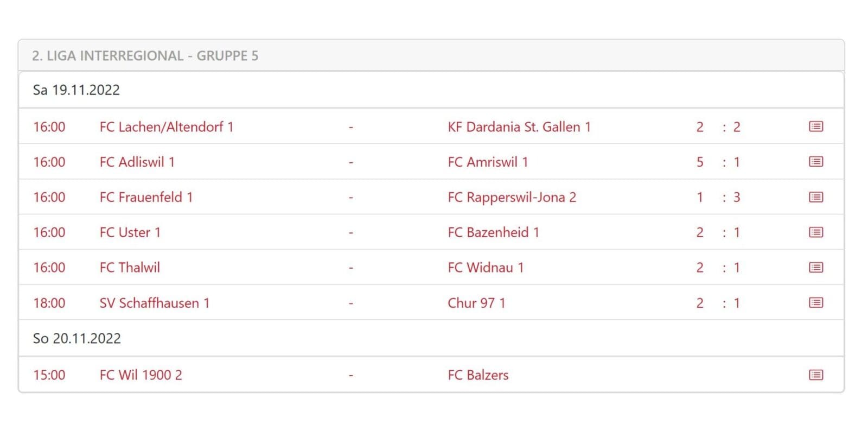Image resolution: width=868 pixels, height=430 pixels.
Task: Open match details icon for SV Schaffhausen game
Action: coord(816,302)
